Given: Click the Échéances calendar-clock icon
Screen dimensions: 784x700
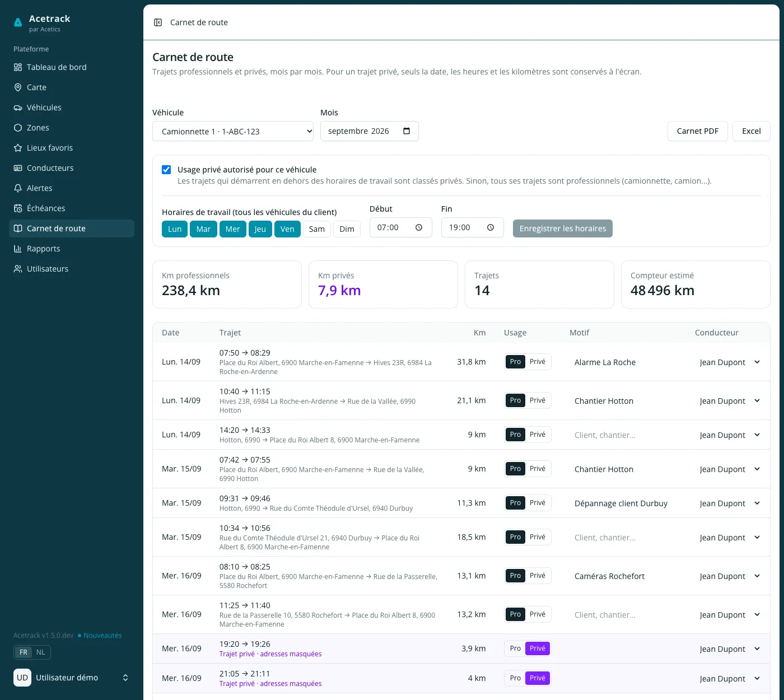Looking at the screenshot, I should tap(18, 208).
